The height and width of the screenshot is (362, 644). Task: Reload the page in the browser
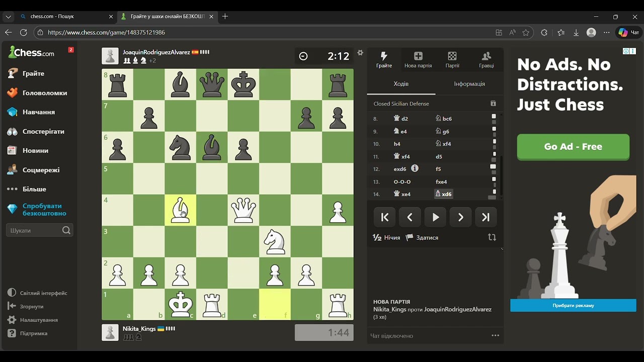tap(24, 32)
